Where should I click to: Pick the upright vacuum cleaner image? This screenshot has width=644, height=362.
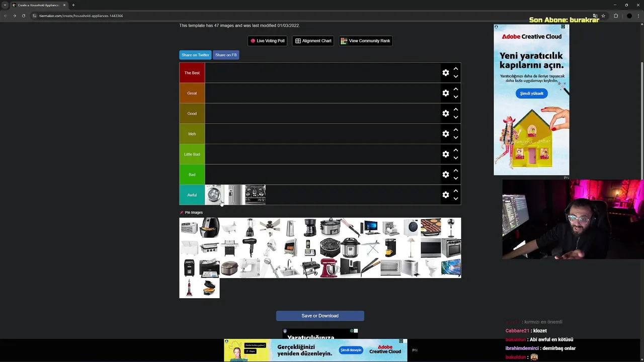pos(189,288)
